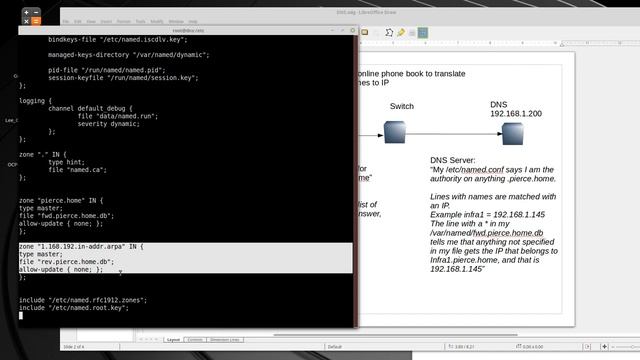Click the managed-keys-directory line in terminal
Screen dimensions: 640x360
click(x=129, y=55)
